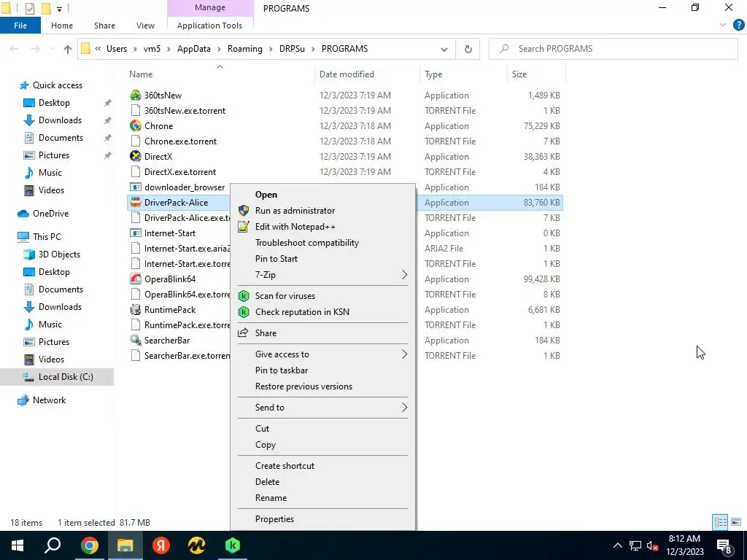Click the Internet-Start application icon
The image size is (747, 560).
[x=135, y=233]
